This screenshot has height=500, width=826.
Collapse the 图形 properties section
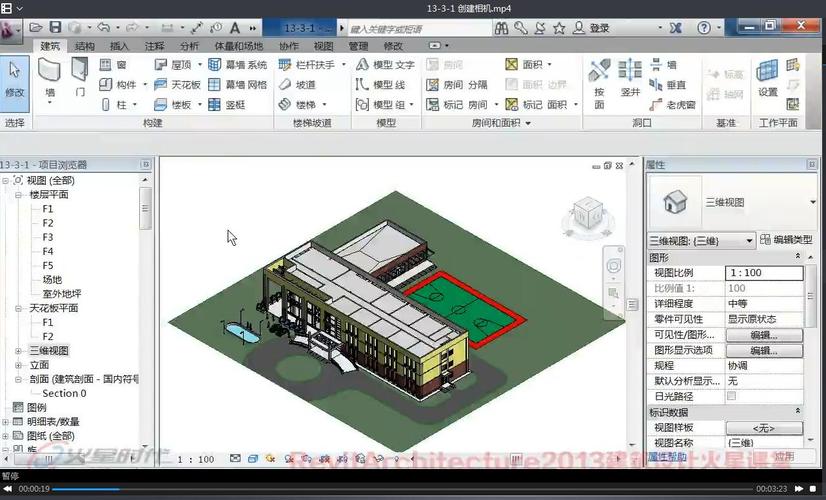pos(797,257)
